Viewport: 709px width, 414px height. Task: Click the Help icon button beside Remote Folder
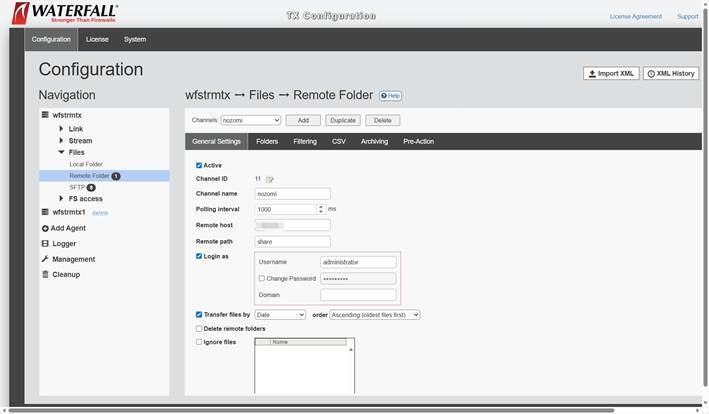tap(390, 96)
